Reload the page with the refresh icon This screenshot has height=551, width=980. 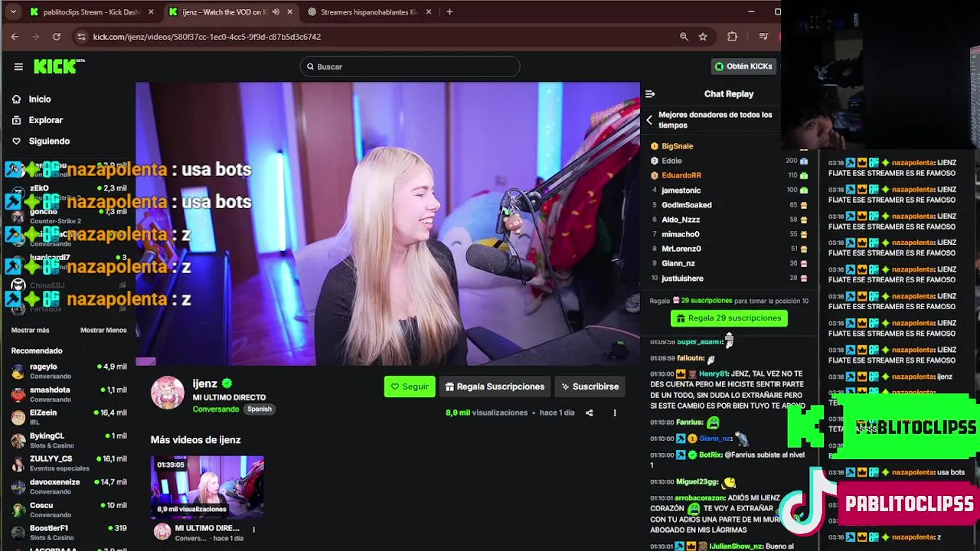[x=56, y=36]
